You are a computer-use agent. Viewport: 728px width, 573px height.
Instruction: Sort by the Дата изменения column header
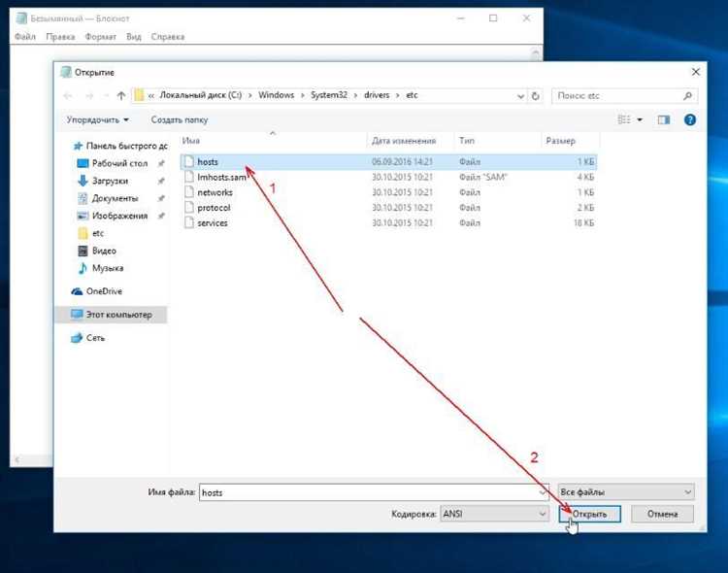click(x=404, y=141)
